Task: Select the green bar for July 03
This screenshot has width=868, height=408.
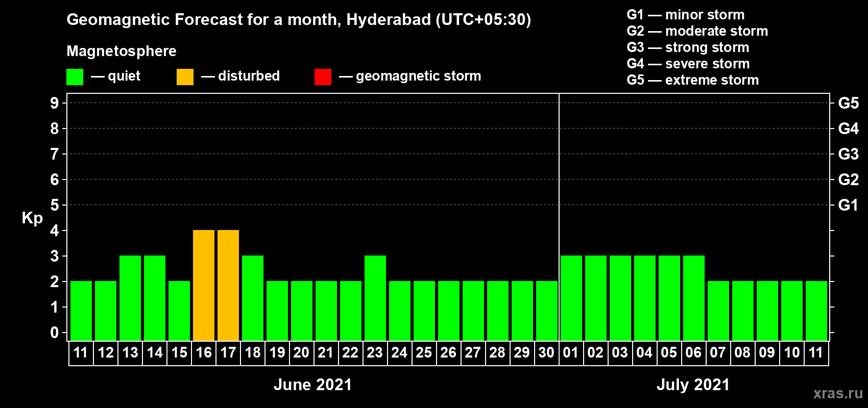Action: click(x=620, y=298)
